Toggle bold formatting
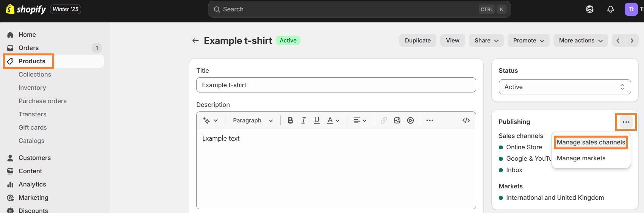 [x=290, y=120]
